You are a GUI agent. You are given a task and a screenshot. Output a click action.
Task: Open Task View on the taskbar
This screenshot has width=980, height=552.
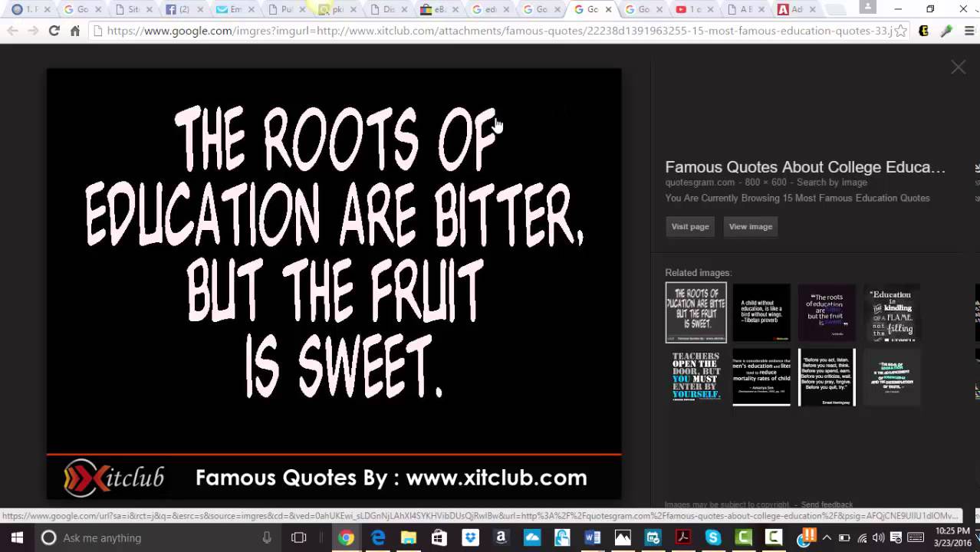299,537
